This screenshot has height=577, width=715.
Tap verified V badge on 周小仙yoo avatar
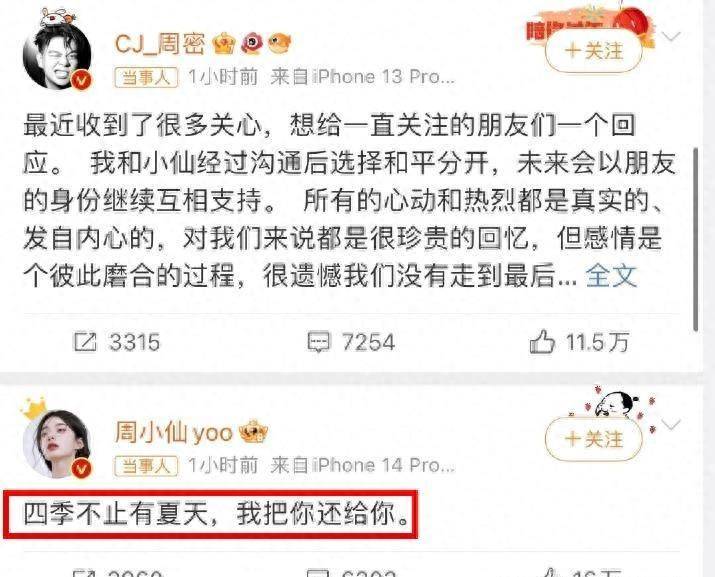pos(81,468)
